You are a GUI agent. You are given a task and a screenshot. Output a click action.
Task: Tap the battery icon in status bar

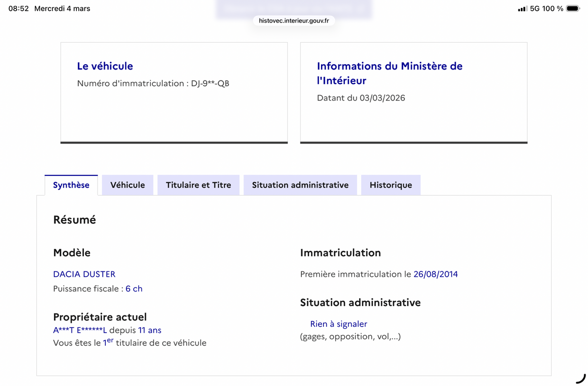[x=573, y=8]
